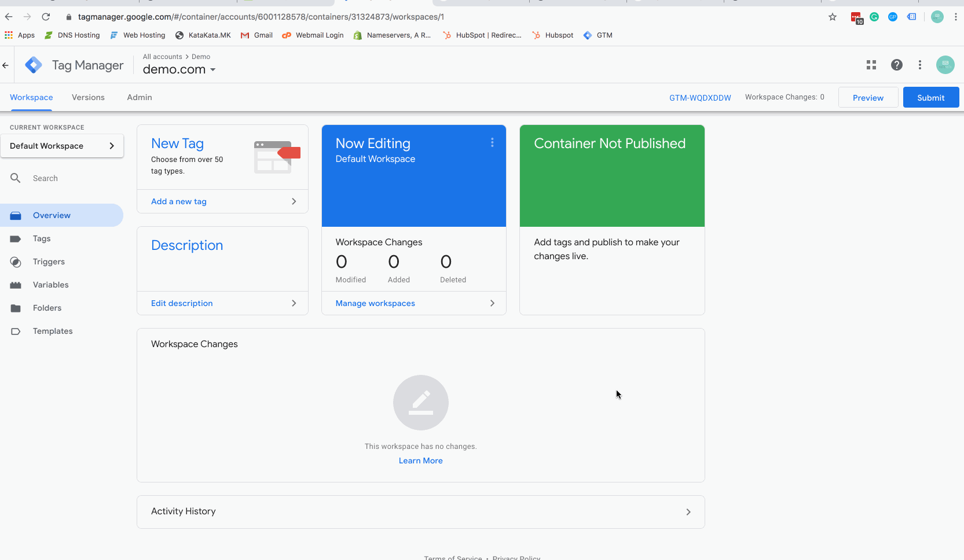The width and height of the screenshot is (964, 560).
Task: Click the GTM-WQDXDDW container ID link
Action: point(700,98)
